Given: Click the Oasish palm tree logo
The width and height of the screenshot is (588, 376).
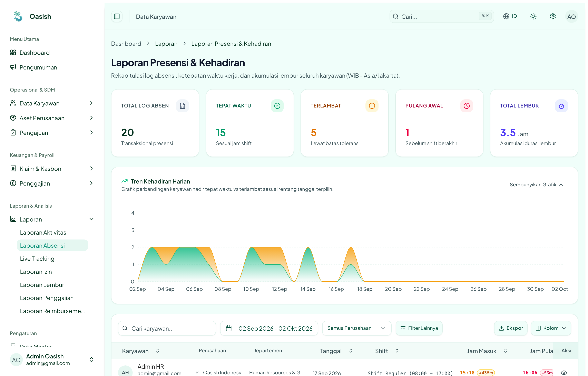Looking at the screenshot, I should 18,16.
